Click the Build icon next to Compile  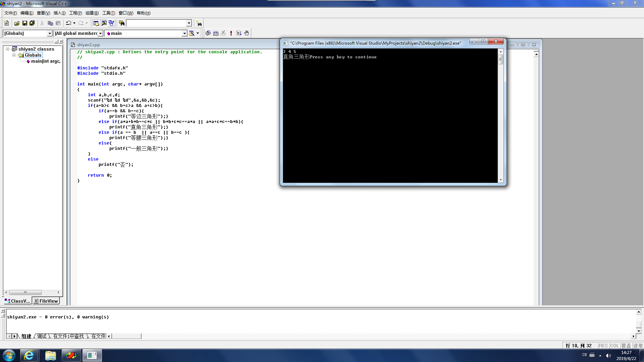216,33
